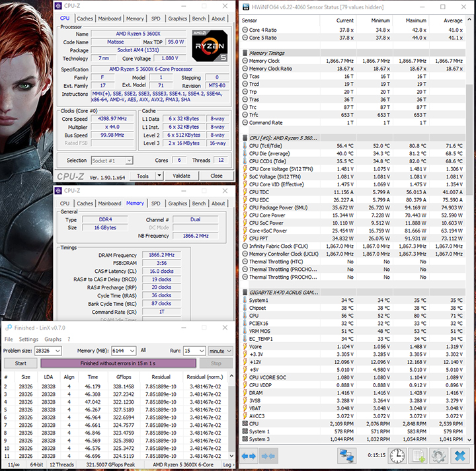Open the Graphs menu in LinX

(53, 339)
